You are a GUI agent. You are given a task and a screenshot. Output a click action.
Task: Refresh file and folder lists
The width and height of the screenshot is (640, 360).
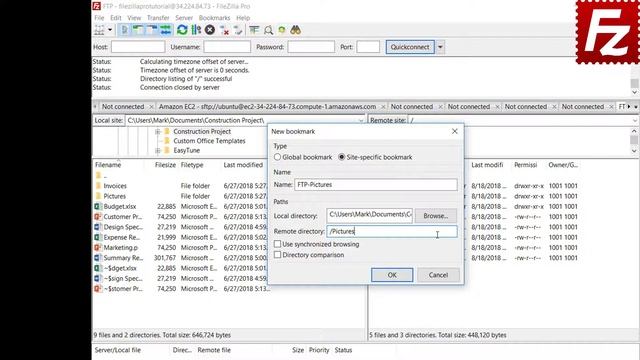(x=182, y=30)
